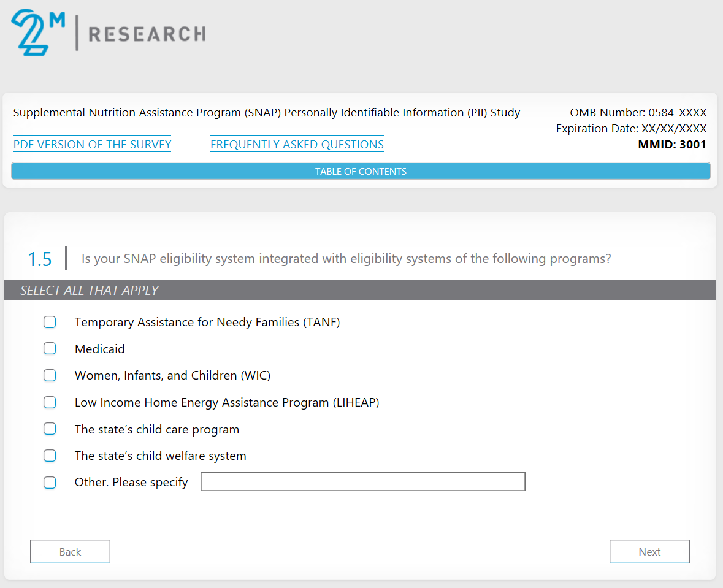Click the 2M logo icon
This screenshot has width=723, height=588.
(38, 33)
